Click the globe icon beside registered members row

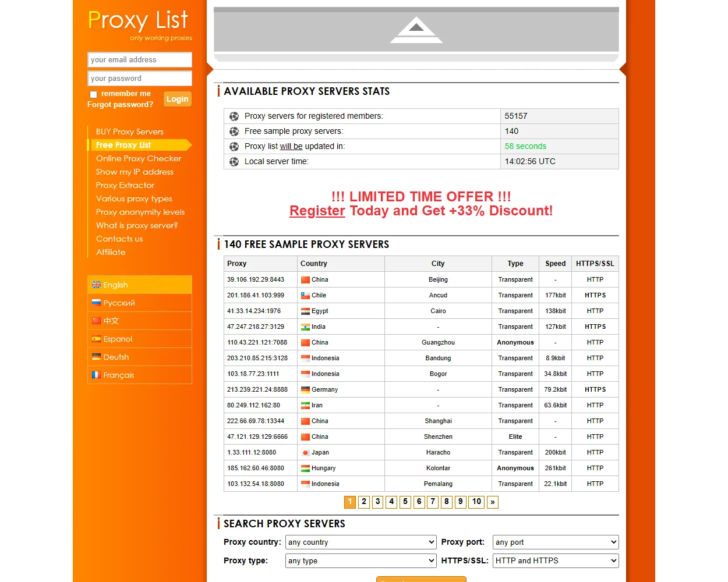(x=234, y=116)
